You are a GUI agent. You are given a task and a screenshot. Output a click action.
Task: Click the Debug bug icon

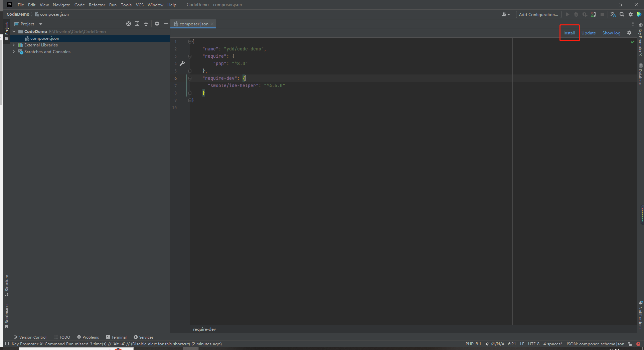coord(576,14)
